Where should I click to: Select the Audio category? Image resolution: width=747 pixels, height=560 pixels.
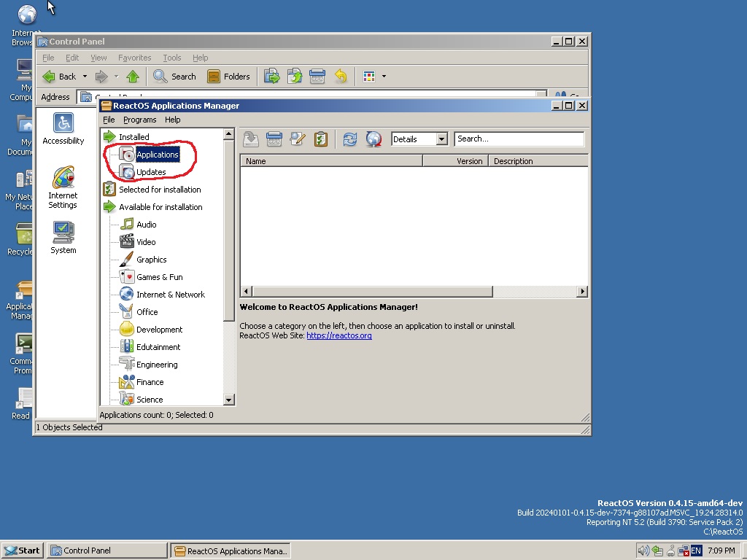coord(146,225)
